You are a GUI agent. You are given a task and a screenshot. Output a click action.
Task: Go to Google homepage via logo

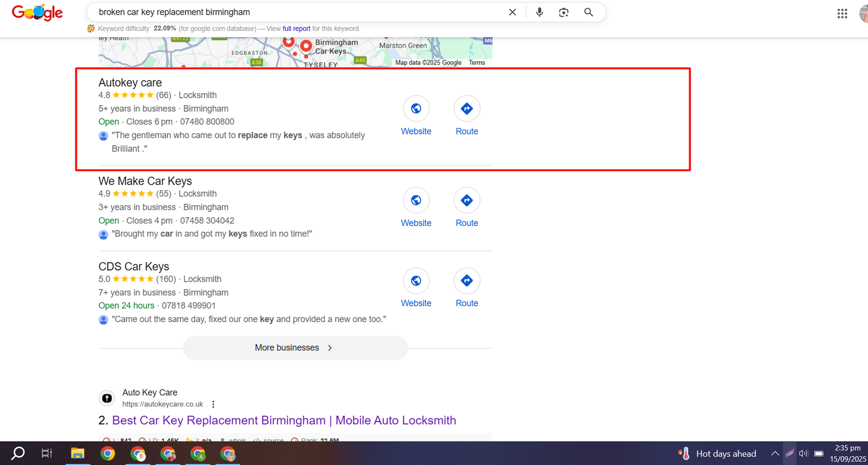(x=37, y=12)
